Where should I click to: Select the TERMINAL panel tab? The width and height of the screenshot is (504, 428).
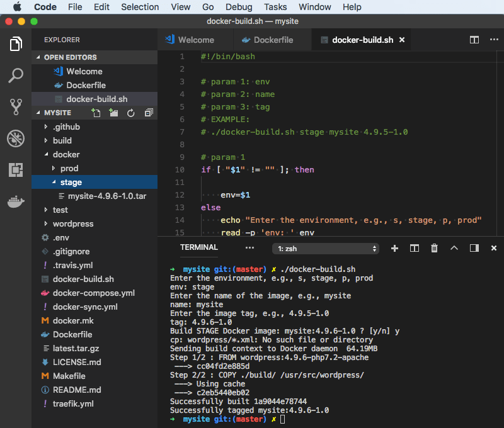tap(199, 247)
